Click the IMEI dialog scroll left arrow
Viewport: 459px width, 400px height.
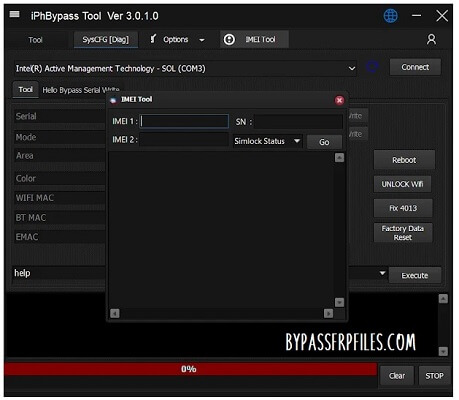click(115, 313)
